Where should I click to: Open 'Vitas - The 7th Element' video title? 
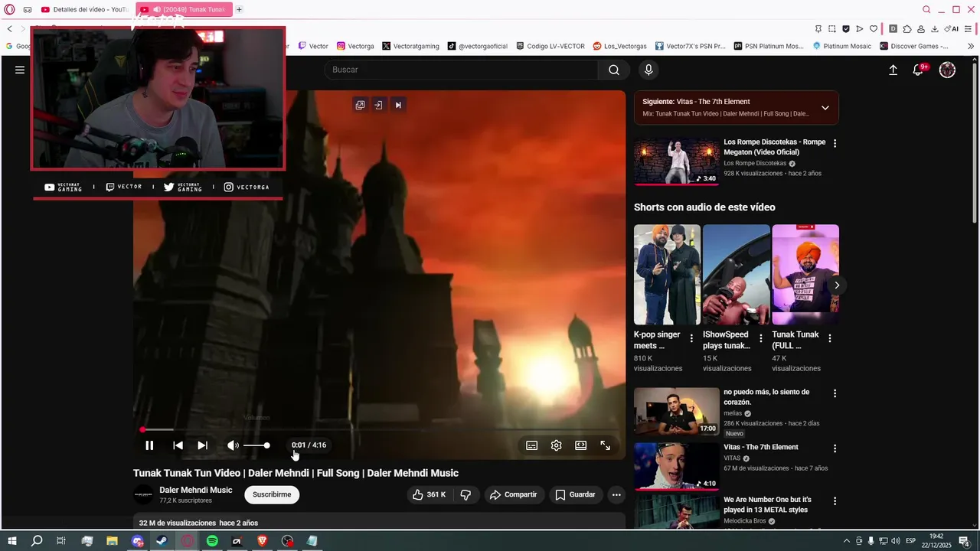(761, 447)
